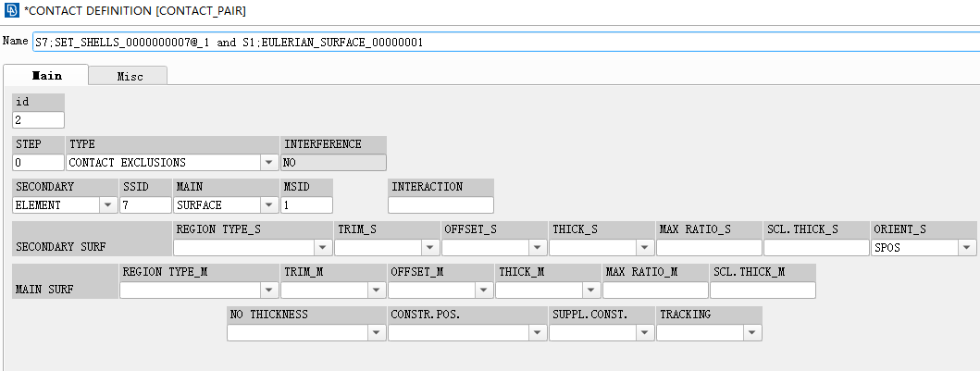Click the application icon in the title bar
This screenshot has width=980, height=371.
tap(11, 11)
